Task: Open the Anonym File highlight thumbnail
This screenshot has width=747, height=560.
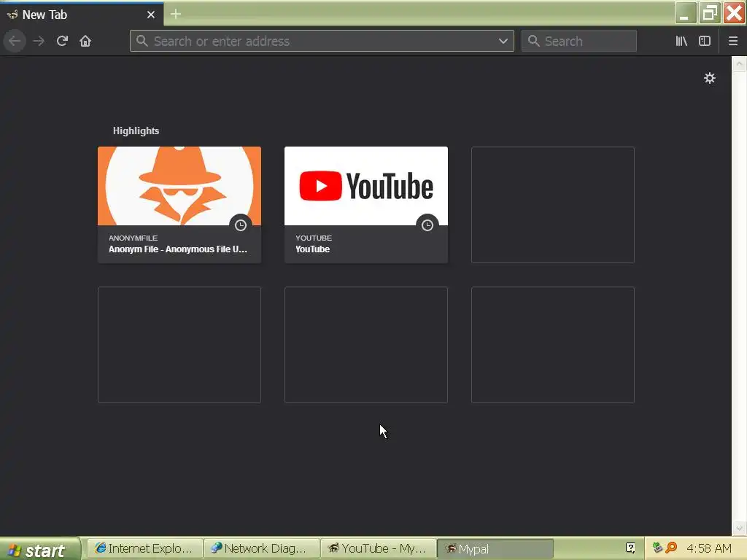Action: point(179,186)
